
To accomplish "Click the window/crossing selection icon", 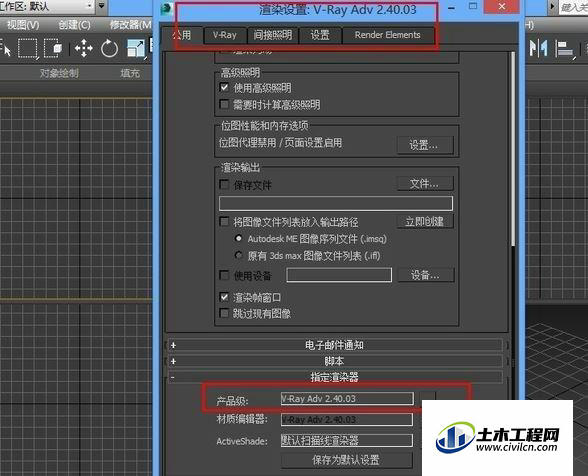I will tap(52, 48).
